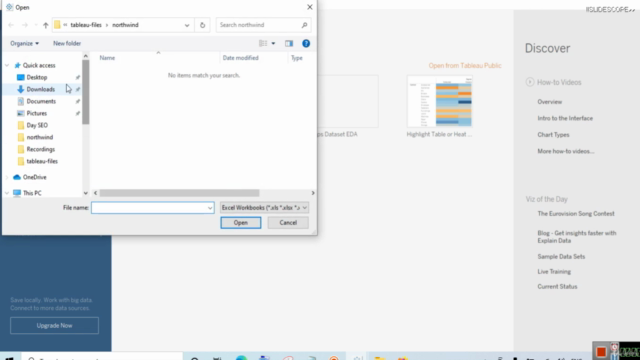Change the file view layout icon
The width and height of the screenshot is (640, 360).
coord(263,43)
